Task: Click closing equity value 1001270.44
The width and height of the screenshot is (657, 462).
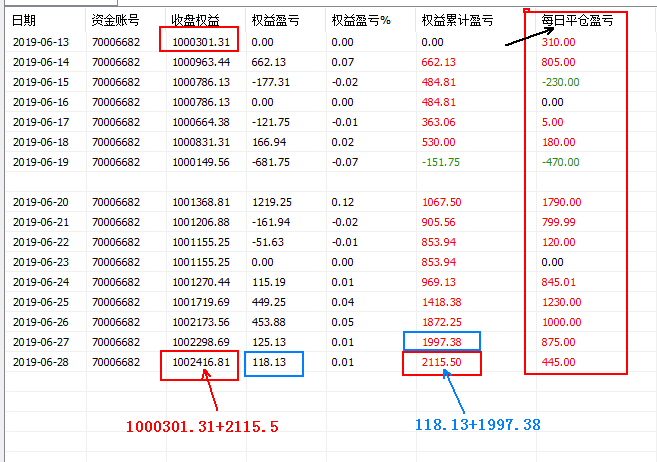Action: click(201, 282)
